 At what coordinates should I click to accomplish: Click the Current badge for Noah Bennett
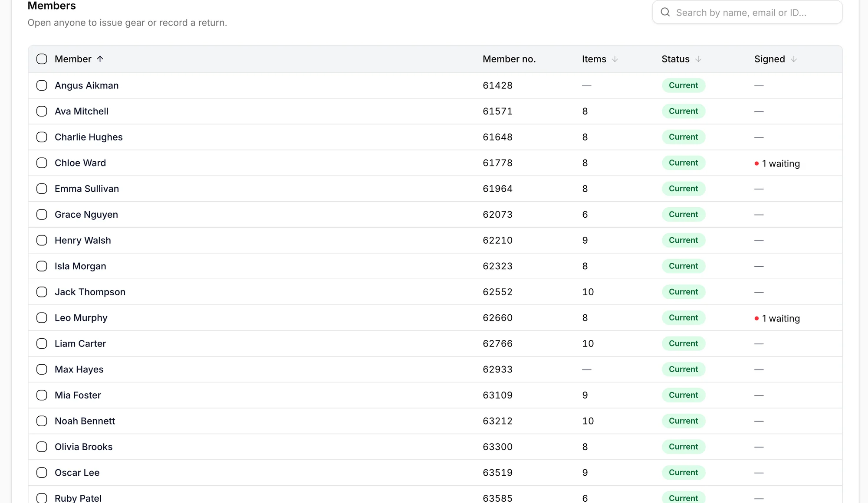pyautogui.click(x=684, y=421)
